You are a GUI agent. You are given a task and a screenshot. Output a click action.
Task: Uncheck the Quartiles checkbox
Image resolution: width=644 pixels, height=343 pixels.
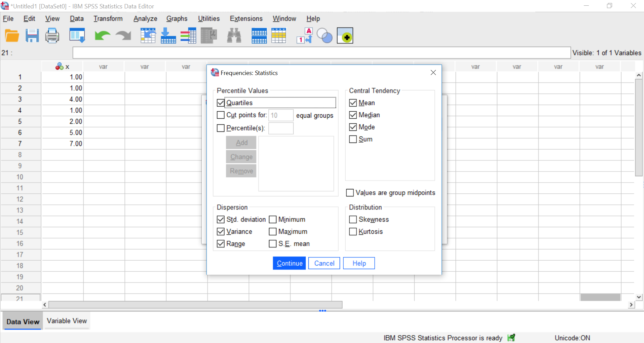coord(221,103)
